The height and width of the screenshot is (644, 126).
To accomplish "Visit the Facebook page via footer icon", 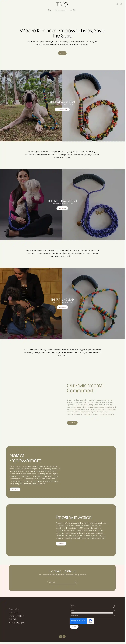I will [x=60, y=636].
